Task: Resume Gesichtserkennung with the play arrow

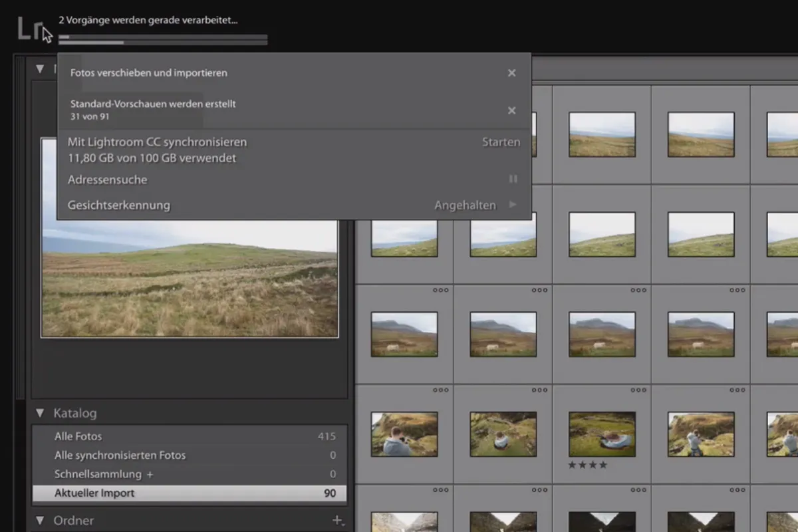Action: 513,205
